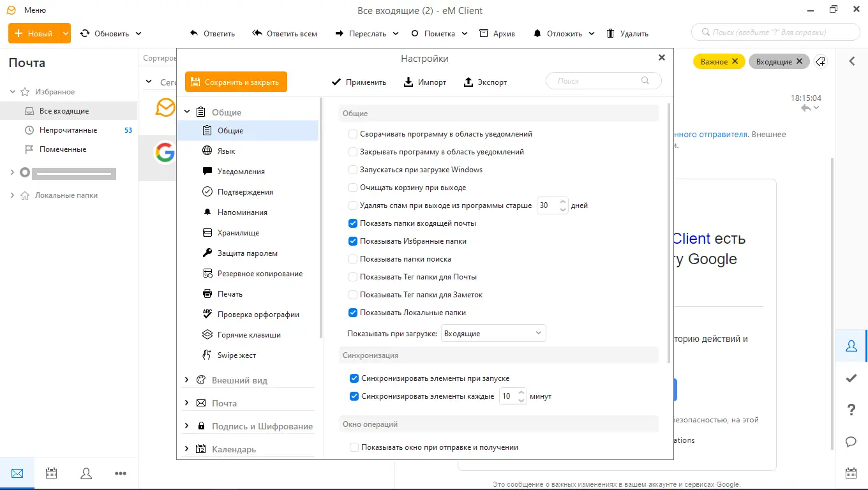The image size is (868, 490).
Task: Click the Delete trash icon
Action: pyautogui.click(x=611, y=33)
